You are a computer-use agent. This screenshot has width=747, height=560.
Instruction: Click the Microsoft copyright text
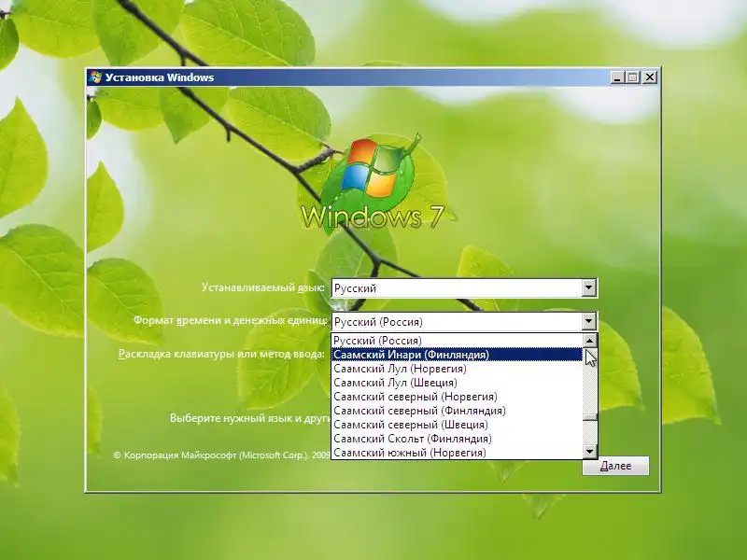221,455
